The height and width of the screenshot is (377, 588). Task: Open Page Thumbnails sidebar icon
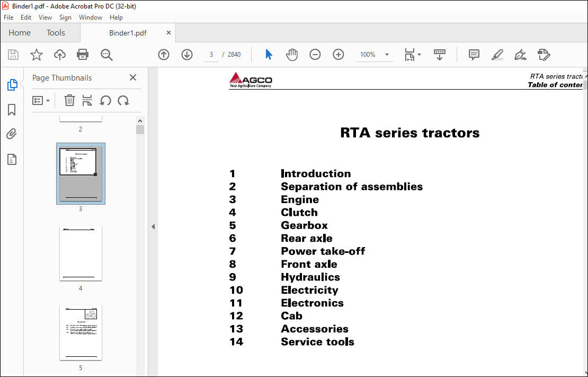[x=12, y=85]
